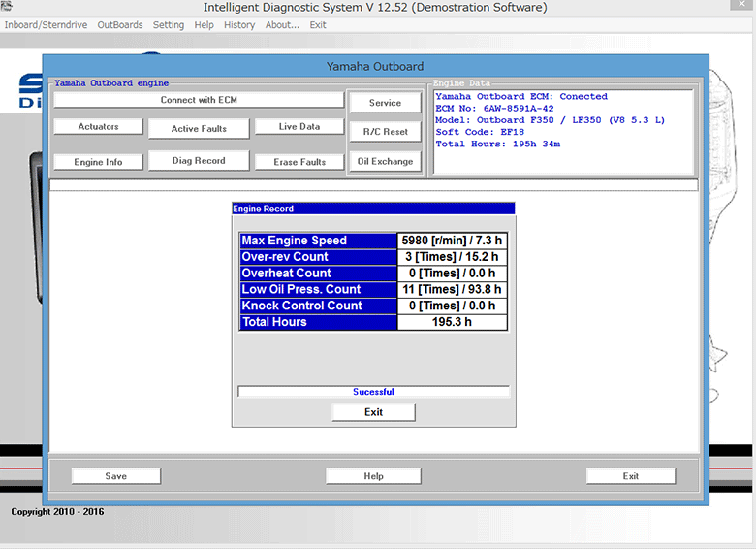
Task: Click the Erase Faults button
Action: 299,162
